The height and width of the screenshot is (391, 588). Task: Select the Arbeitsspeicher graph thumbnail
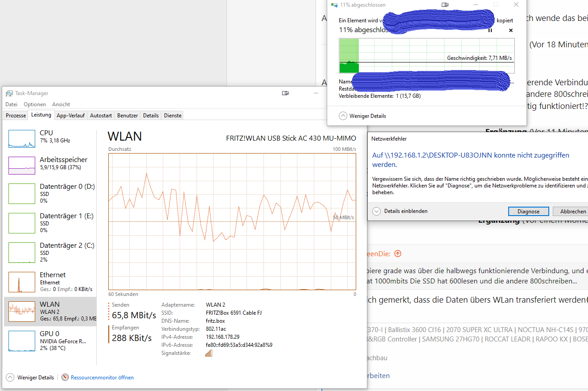click(x=22, y=166)
